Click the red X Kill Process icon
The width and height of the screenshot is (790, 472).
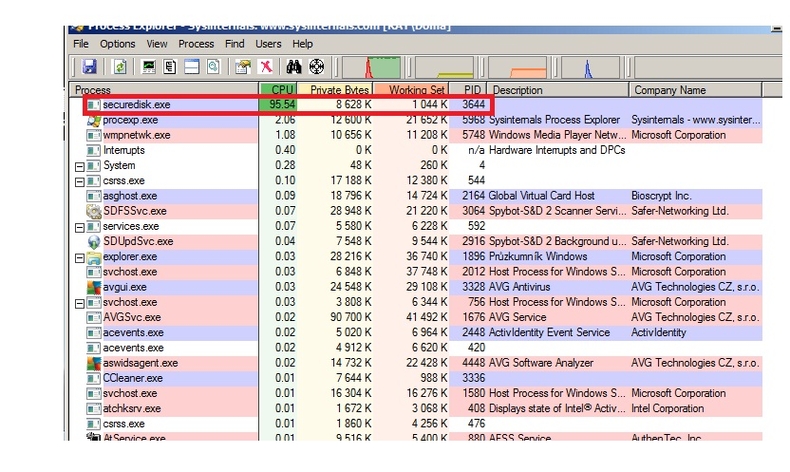pyautogui.click(x=266, y=68)
